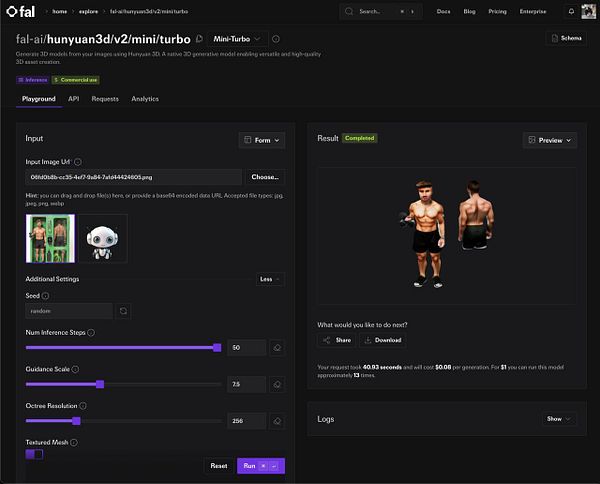600x484 pixels.
Task: Open the Preview view dropdown
Action: click(x=550, y=140)
